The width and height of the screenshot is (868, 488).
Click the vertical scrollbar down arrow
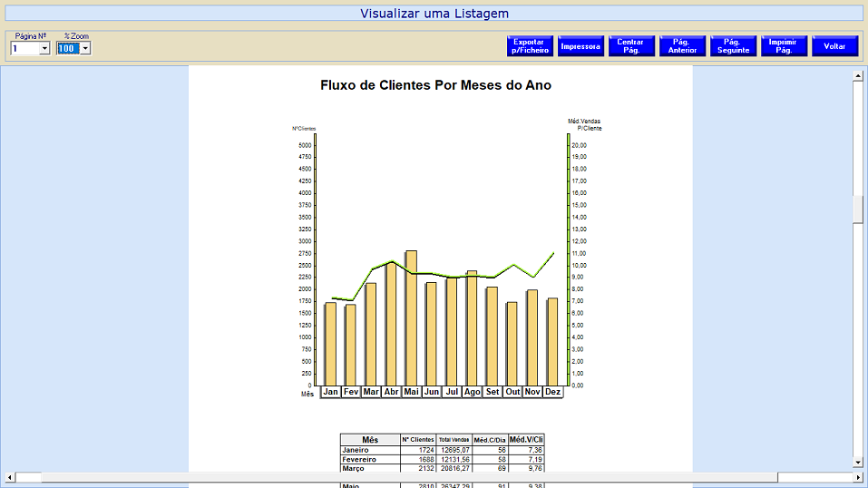pos(858,464)
